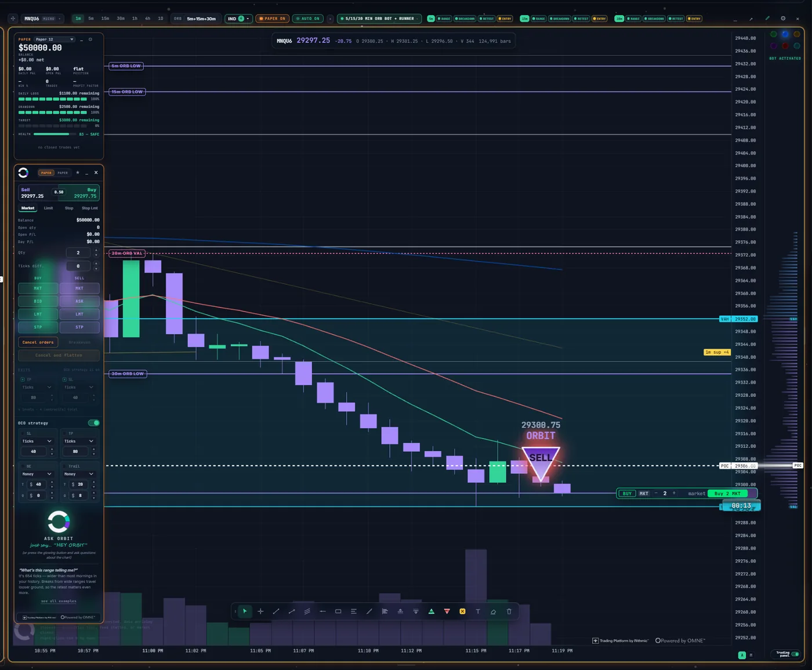The width and height of the screenshot is (812, 670).
Task: Open the ORB 5m+15m+30m selector
Action: (x=195, y=19)
